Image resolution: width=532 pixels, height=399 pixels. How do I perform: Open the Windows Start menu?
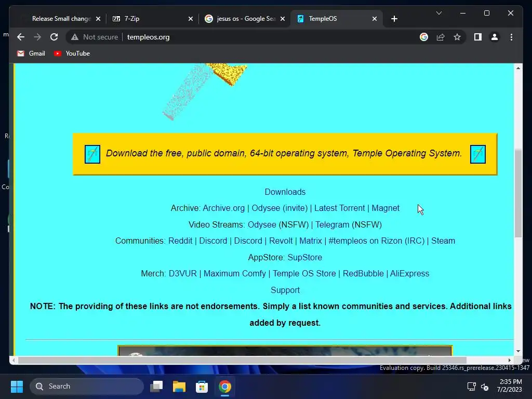[17, 387]
